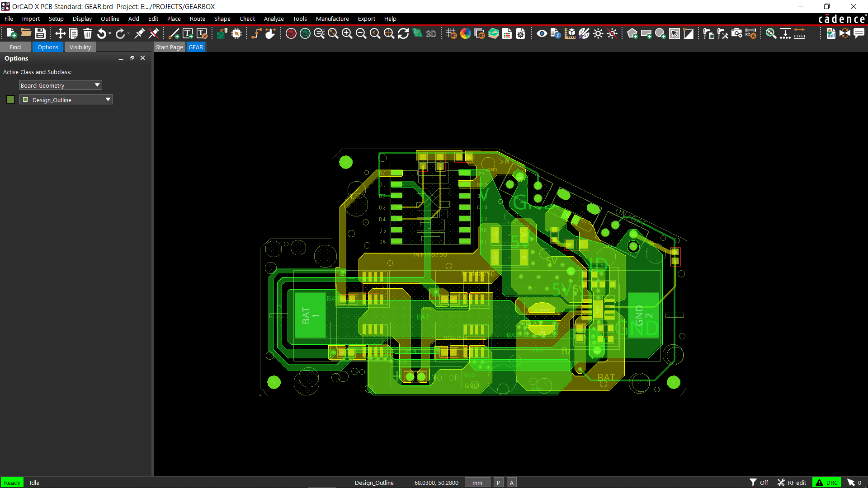
Task: Select the Add Circle shape tool
Action: click(660, 33)
